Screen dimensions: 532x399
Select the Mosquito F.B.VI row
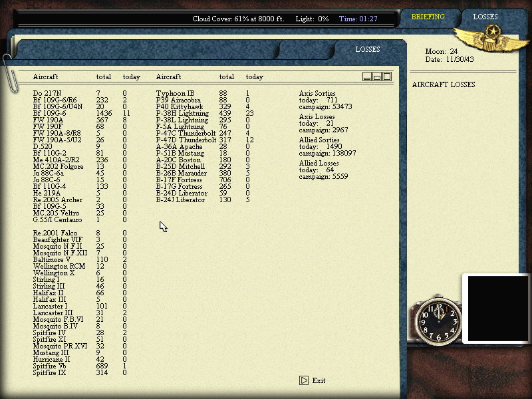pos(80,320)
